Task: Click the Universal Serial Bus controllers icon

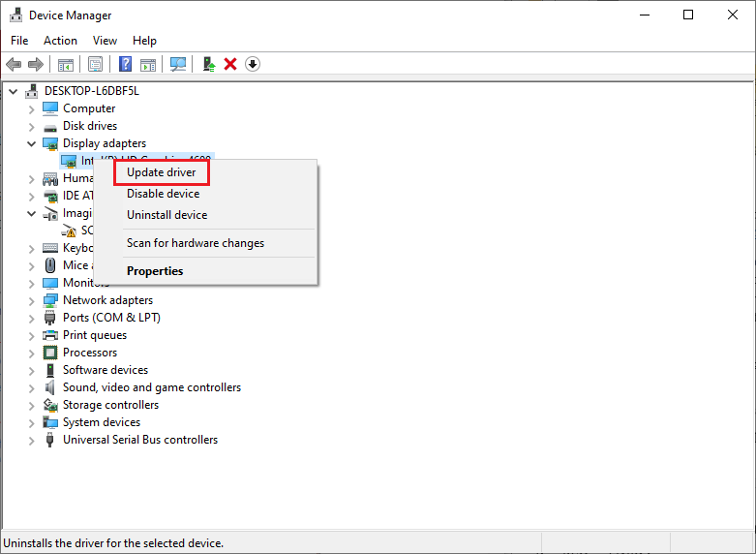Action: [x=49, y=440]
